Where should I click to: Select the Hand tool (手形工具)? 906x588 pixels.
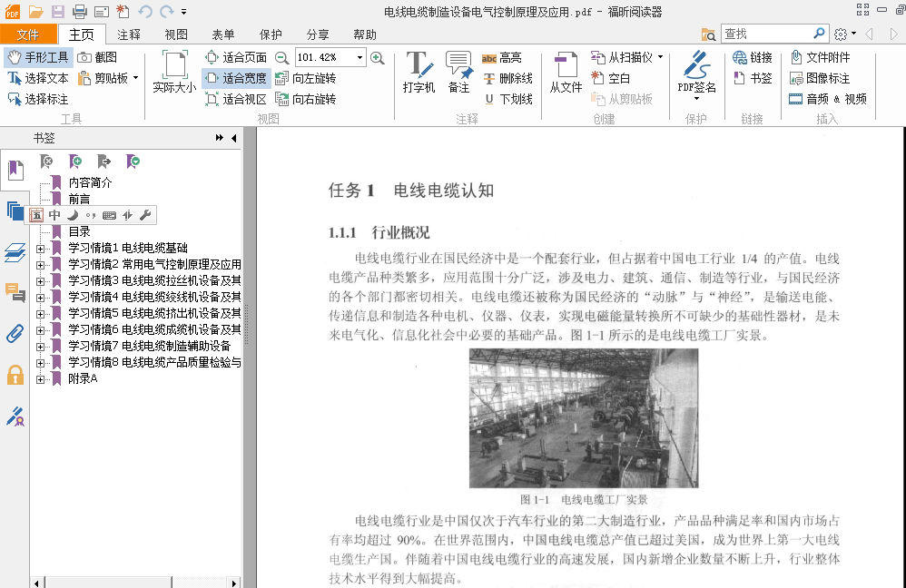point(38,57)
